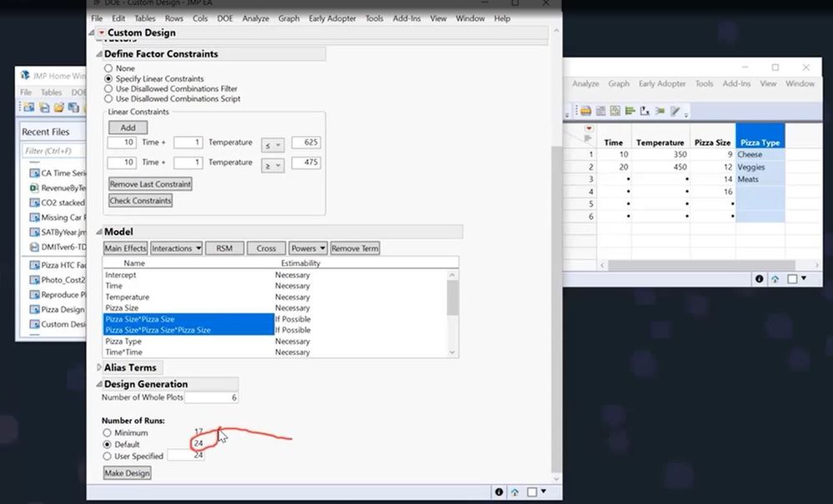Screen dimensions: 833x504
Task: Click the save icon in the data table toolbar
Action: click(x=585, y=109)
